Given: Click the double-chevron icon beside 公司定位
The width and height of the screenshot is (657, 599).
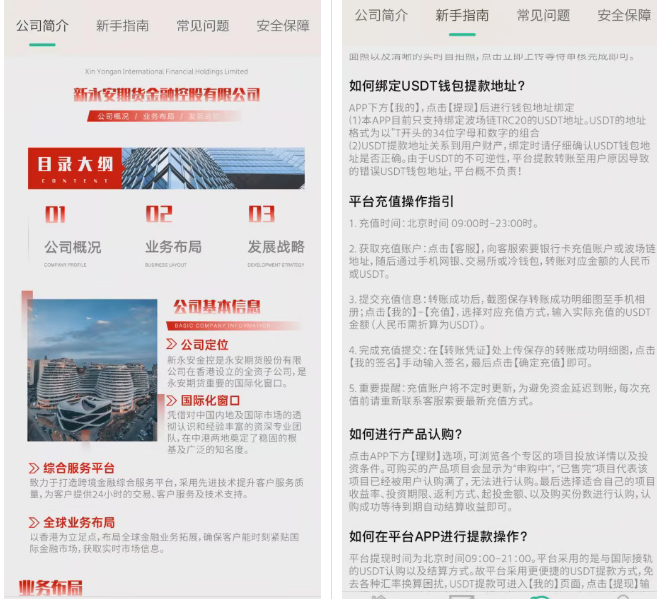Looking at the screenshot, I should coord(172,344).
